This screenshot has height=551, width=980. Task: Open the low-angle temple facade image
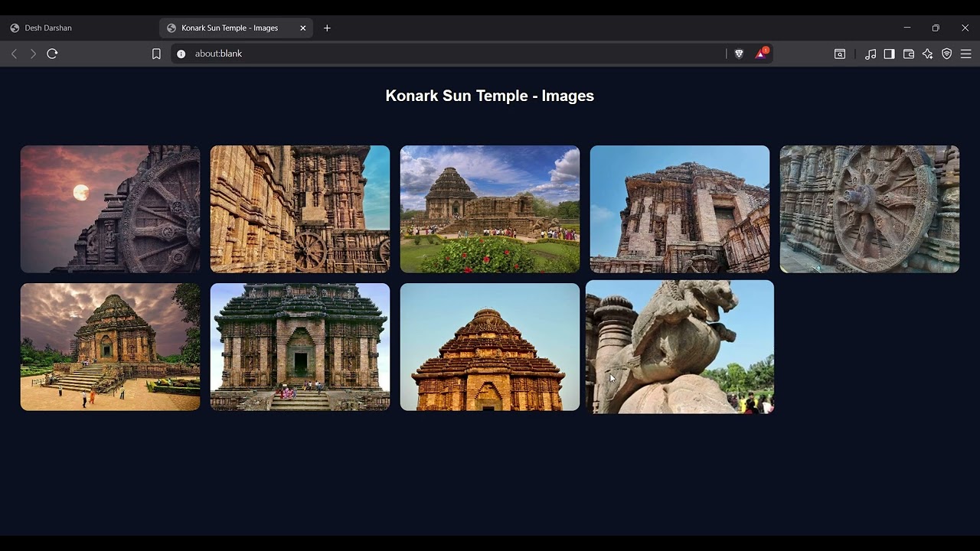click(x=680, y=209)
